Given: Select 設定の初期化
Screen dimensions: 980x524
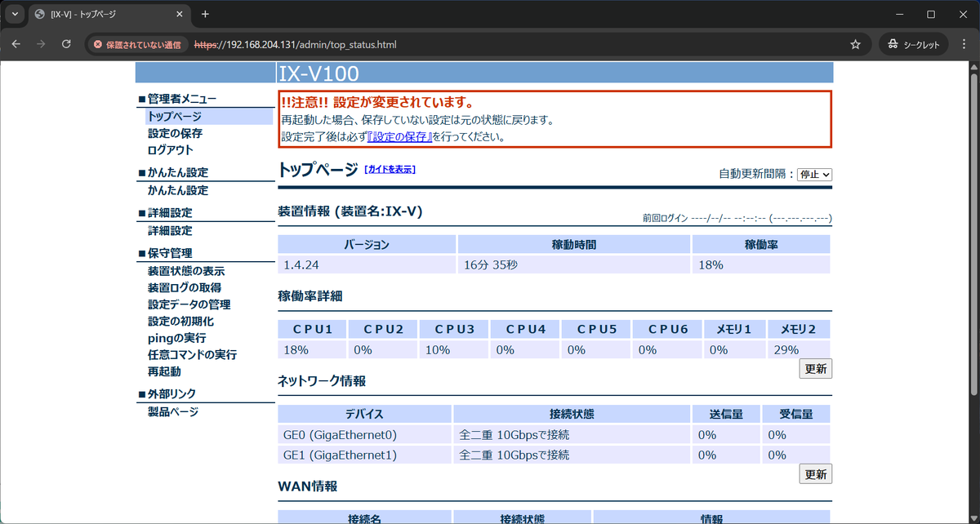Looking at the screenshot, I should pyautogui.click(x=180, y=322).
